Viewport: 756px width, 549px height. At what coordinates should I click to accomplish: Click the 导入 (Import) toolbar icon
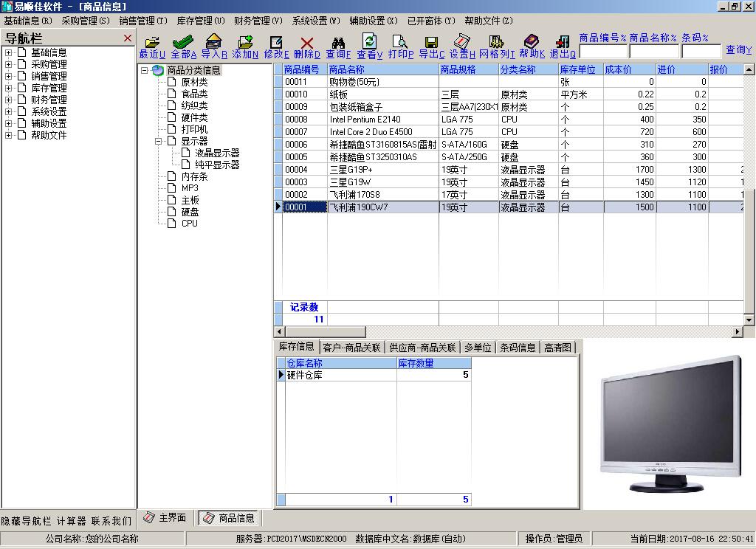tap(213, 46)
